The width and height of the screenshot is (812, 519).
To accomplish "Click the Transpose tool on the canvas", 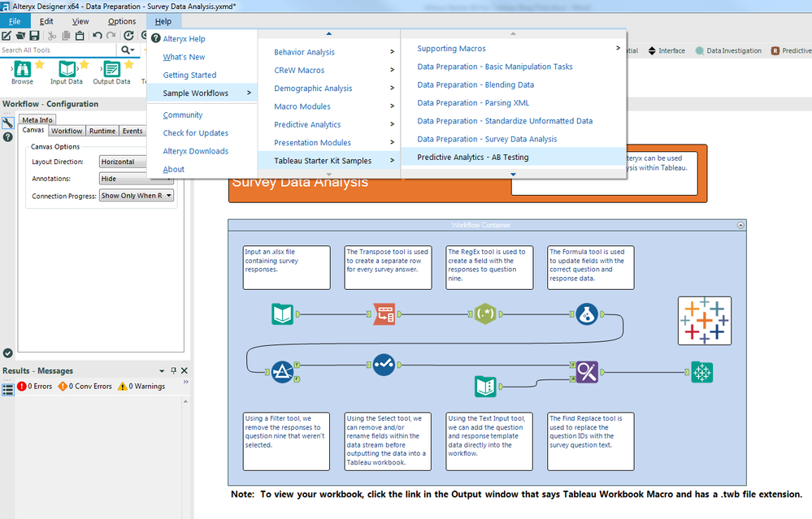I will [x=384, y=313].
